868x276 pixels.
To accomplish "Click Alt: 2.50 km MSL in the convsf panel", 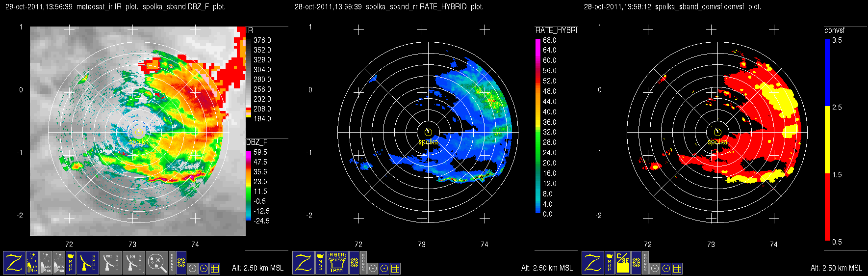I will 836,268.
